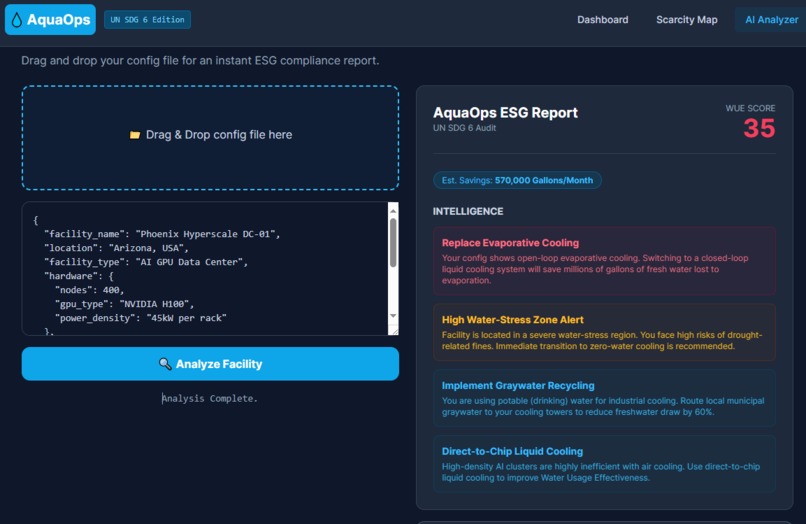806x524 pixels.
Task: Click inside the JSON config text area
Action: 205,268
